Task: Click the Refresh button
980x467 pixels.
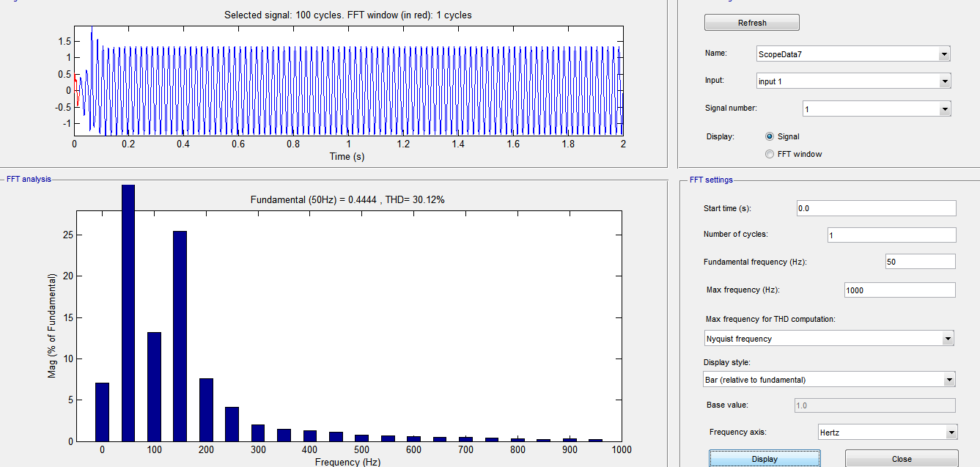Action: pos(751,23)
